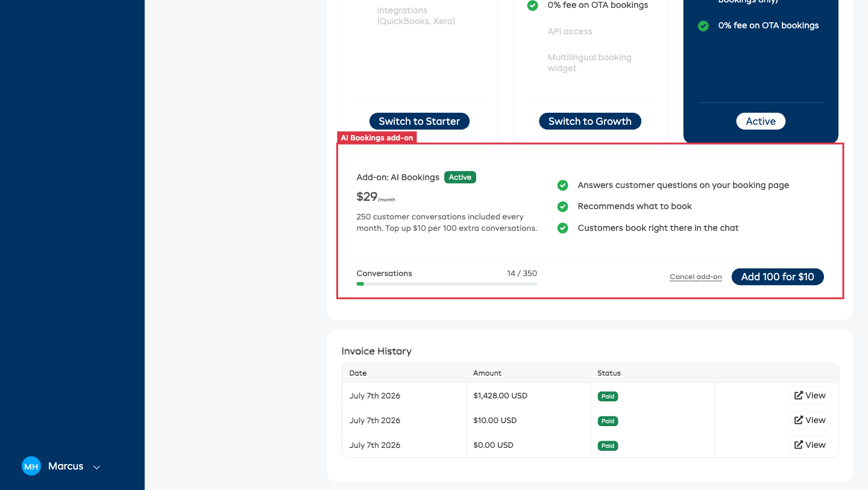Click the Switch to Starter button
868x490 pixels.
pyautogui.click(x=420, y=121)
